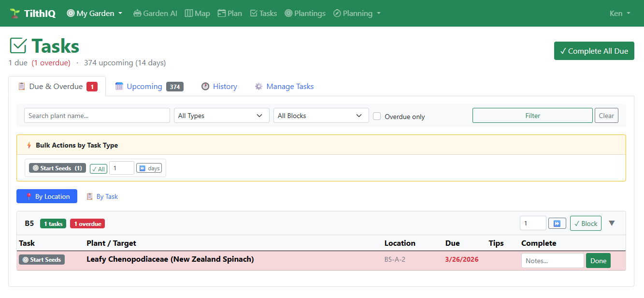Image resolution: width=644 pixels, height=298 pixels.
Task: Click the calendar icon on the Upcoming tab
Action: pos(119,86)
